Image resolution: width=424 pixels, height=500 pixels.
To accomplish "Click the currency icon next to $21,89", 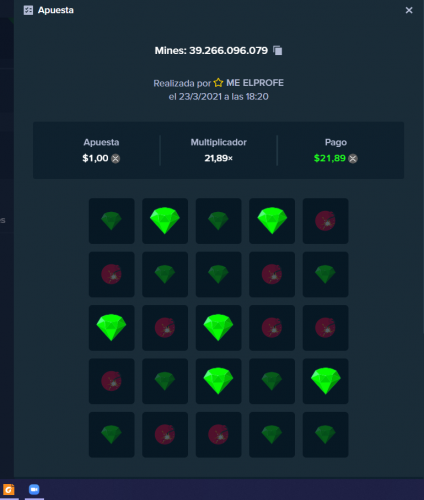I will coord(353,159).
